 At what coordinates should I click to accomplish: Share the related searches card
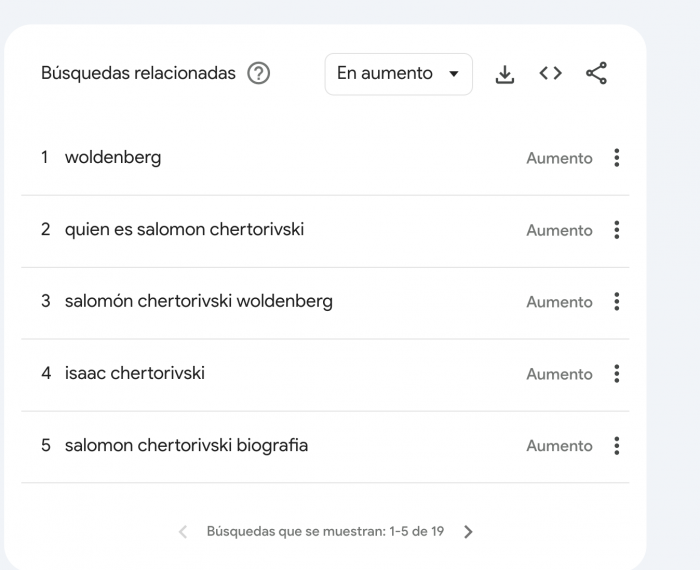pos(596,74)
